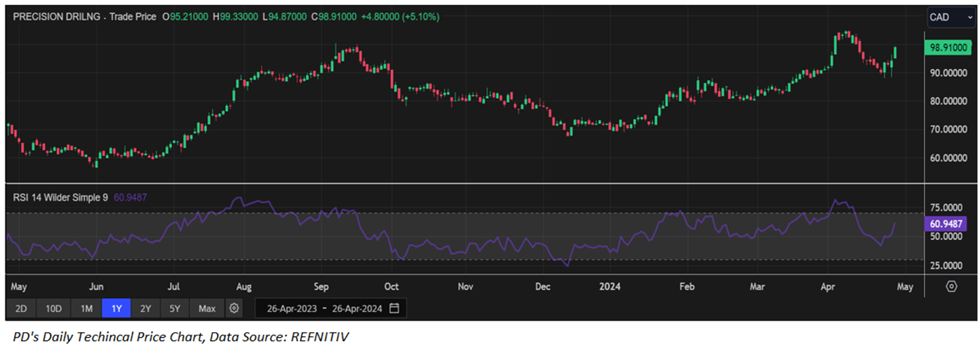Open the range settings gear beside Max
The width and height of the screenshot is (980, 351).
(234, 309)
